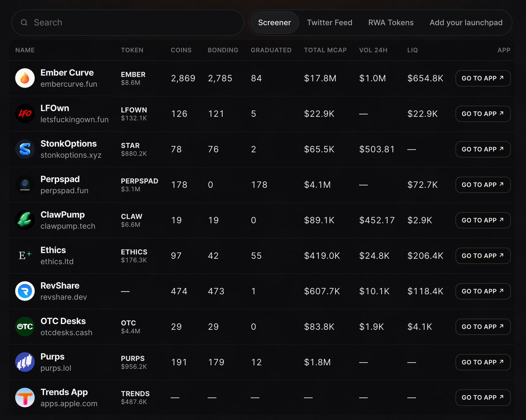Go to app for RevShare

coord(483,291)
